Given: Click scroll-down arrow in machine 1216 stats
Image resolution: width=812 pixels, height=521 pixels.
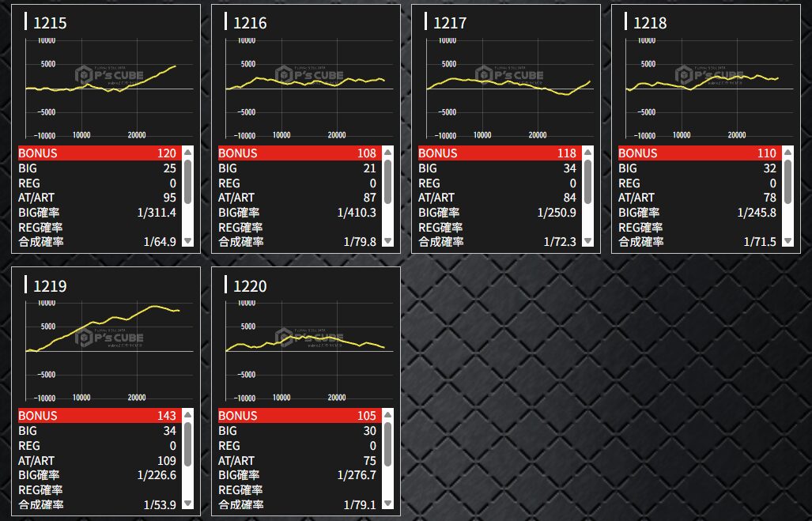Looking at the screenshot, I should (x=388, y=241).
